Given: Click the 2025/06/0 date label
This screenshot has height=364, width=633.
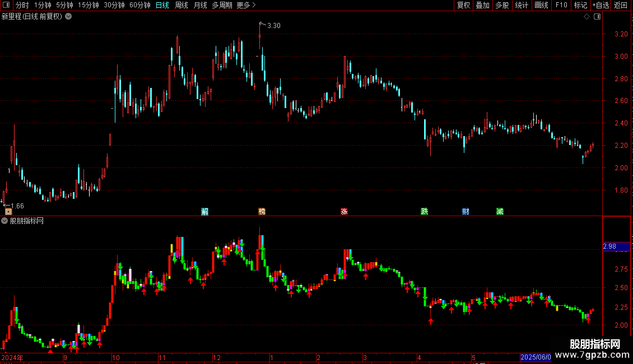Looking at the screenshot, I should click(x=536, y=357).
